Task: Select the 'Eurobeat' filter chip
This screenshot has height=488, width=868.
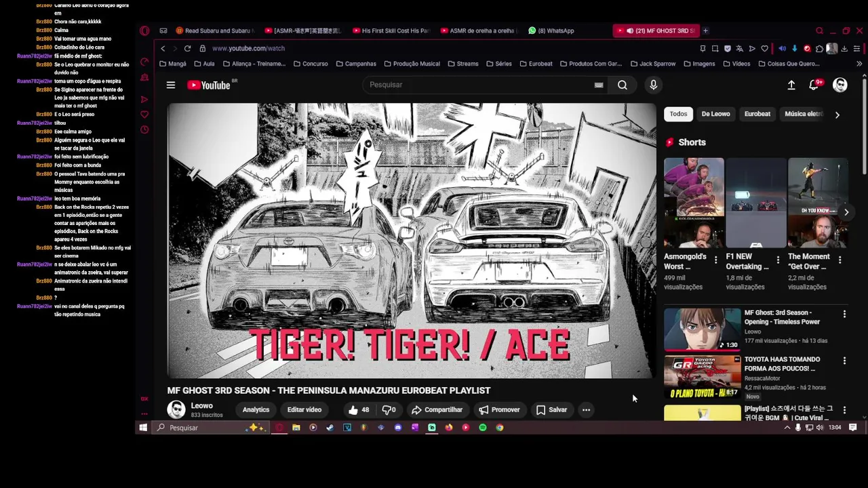Action: pos(757,114)
